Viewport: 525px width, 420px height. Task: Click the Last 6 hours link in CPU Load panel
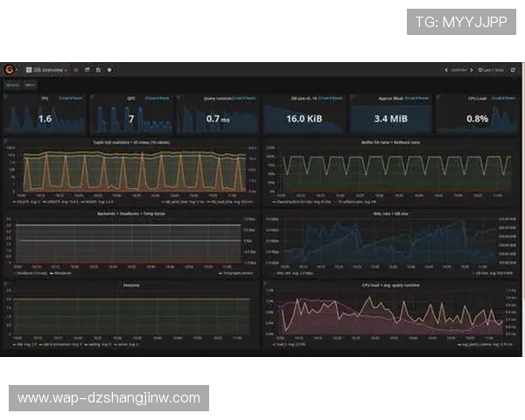click(x=503, y=98)
